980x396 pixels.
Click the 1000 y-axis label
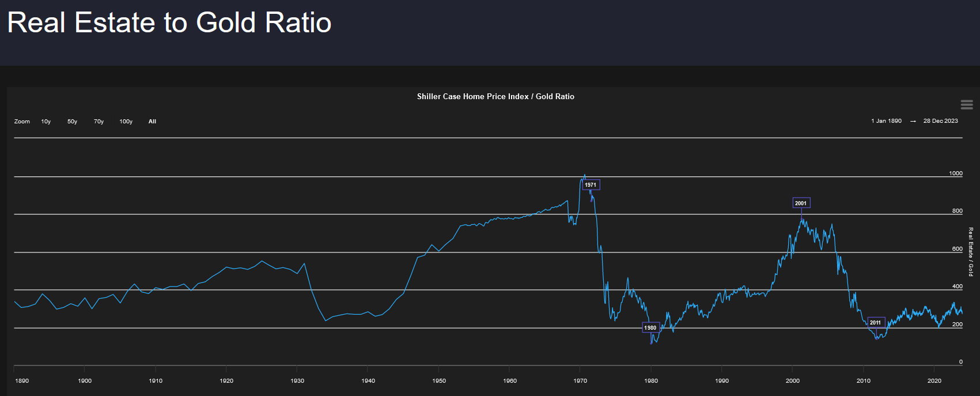point(955,174)
